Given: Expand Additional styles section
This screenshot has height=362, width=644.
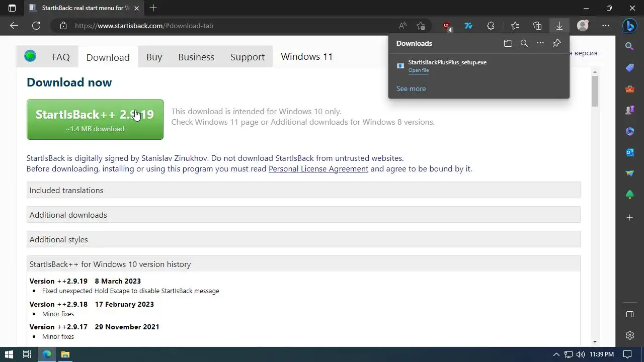Looking at the screenshot, I should [303, 239].
